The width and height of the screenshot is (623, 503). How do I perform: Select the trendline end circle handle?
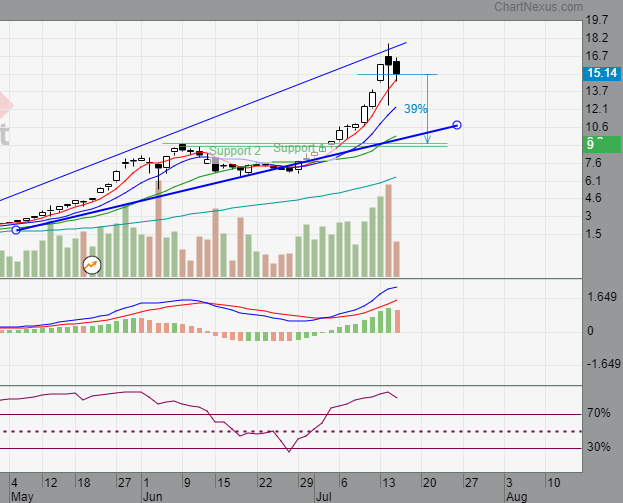pos(457,125)
